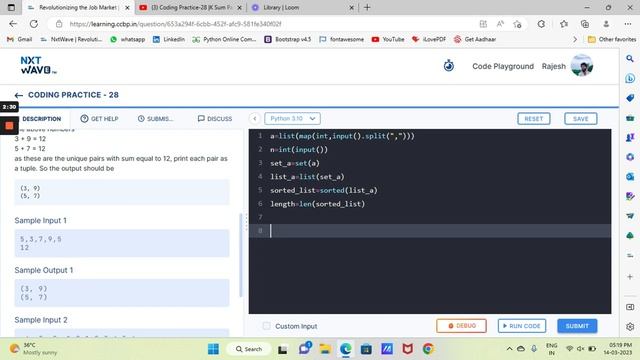Click the Debug button
This screenshot has height=360, width=640.
(x=461, y=326)
